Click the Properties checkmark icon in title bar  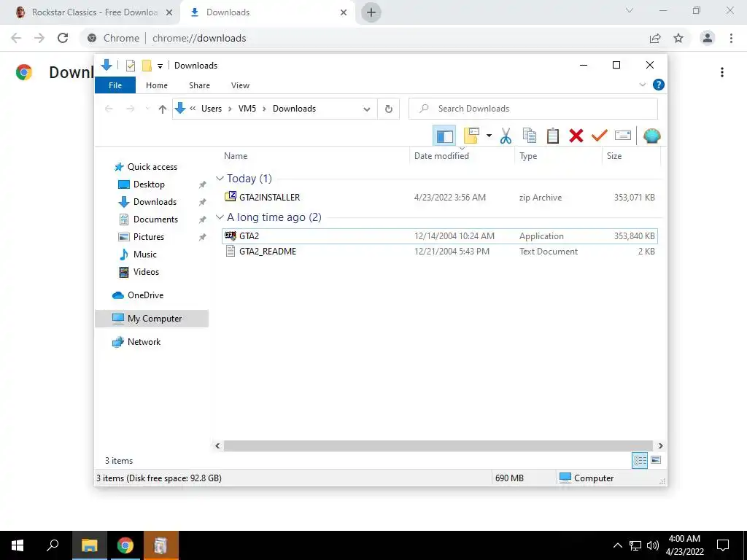point(130,66)
